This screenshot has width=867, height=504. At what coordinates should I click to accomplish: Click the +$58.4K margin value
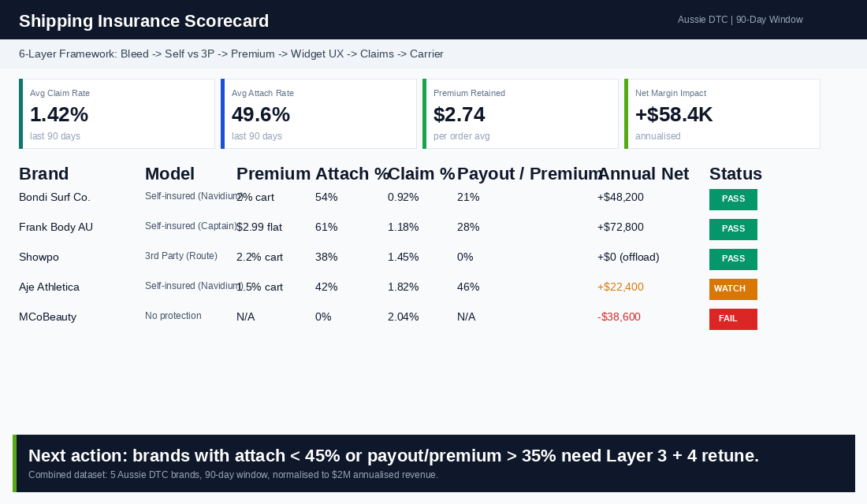tap(674, 114)
